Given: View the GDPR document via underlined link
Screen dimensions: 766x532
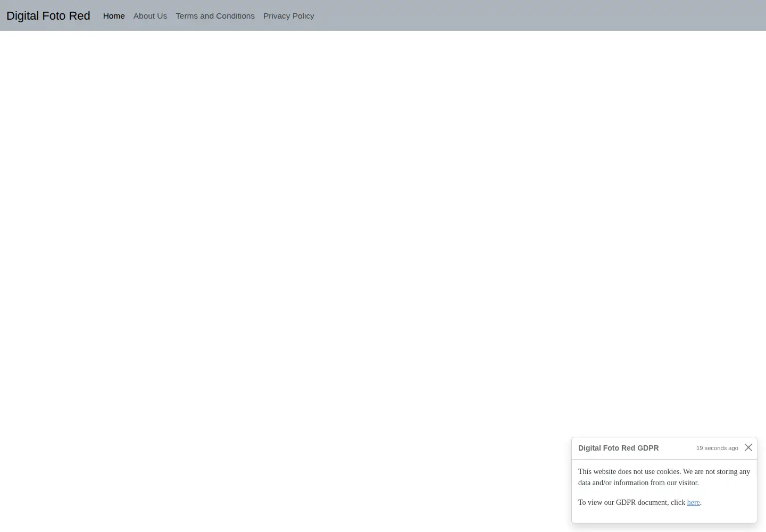Looking at the screenshot, I should pyautogui.click(x=693, y=502).
